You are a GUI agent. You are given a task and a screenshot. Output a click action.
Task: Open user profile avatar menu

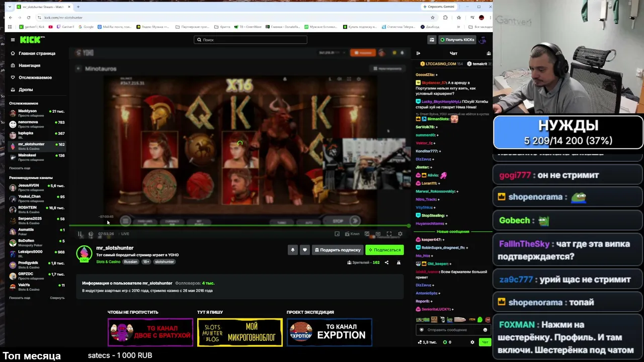pyautogui.click(x=483, y=40)
